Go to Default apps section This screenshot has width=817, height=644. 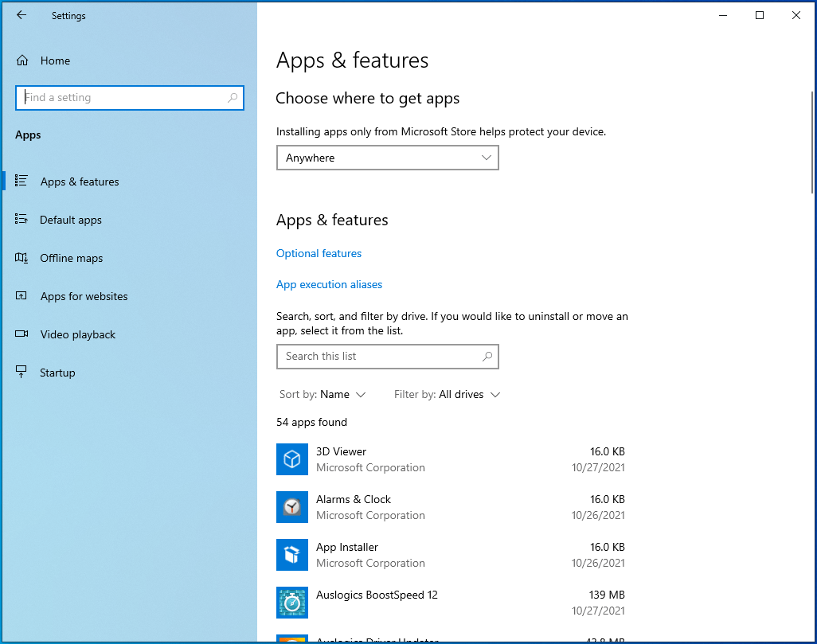point(71,220)
